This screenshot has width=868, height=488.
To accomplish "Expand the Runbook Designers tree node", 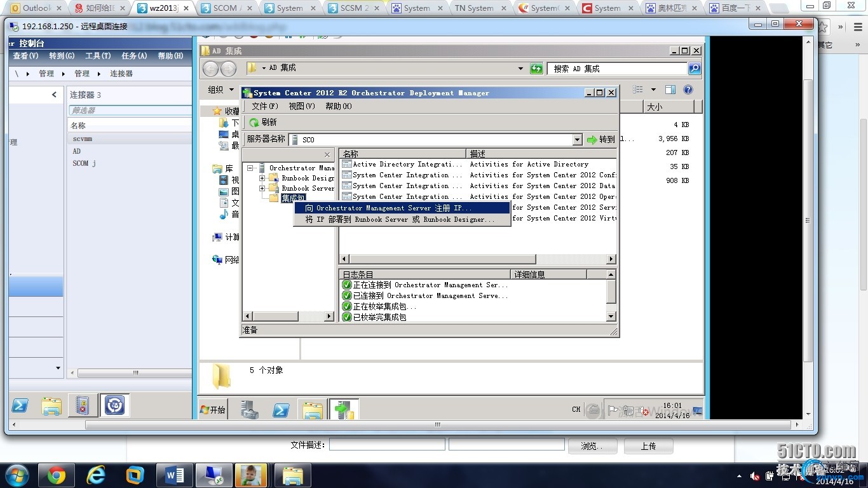I will tap(262, 178).
